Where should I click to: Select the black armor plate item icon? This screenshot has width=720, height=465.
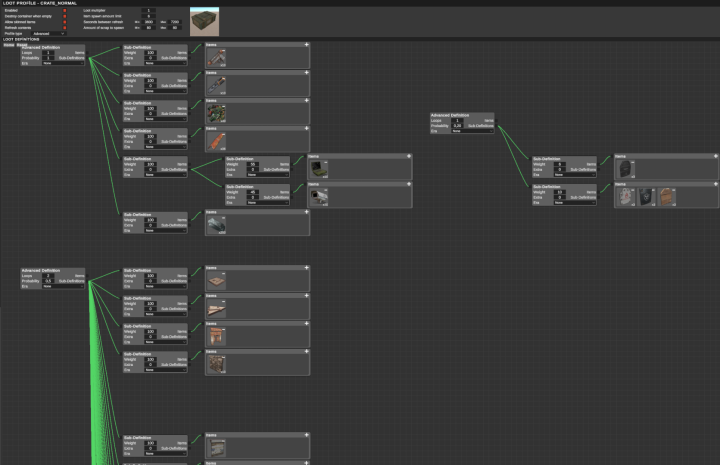[625, 169]
